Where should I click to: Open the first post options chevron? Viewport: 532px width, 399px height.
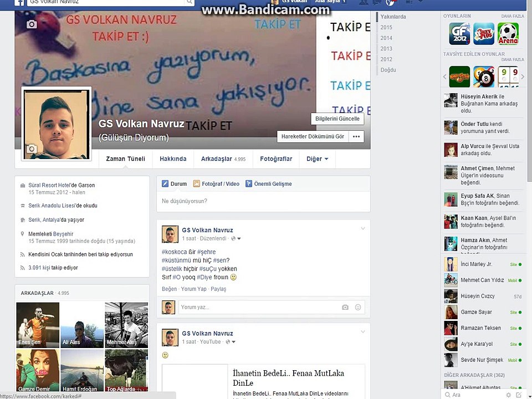click(362, 228)
